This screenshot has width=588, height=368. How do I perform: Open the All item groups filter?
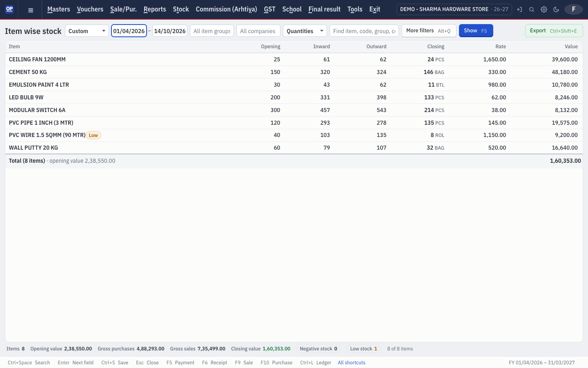click(x=212, y=31)
